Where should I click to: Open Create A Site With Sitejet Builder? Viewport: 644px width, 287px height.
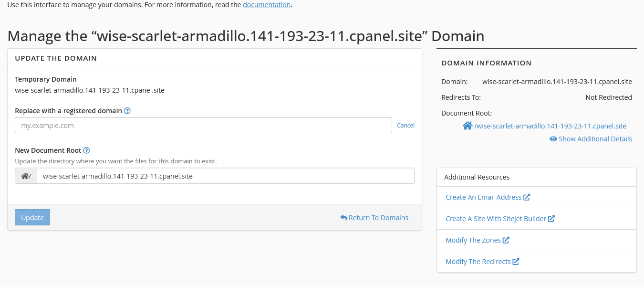pos(496,218)
